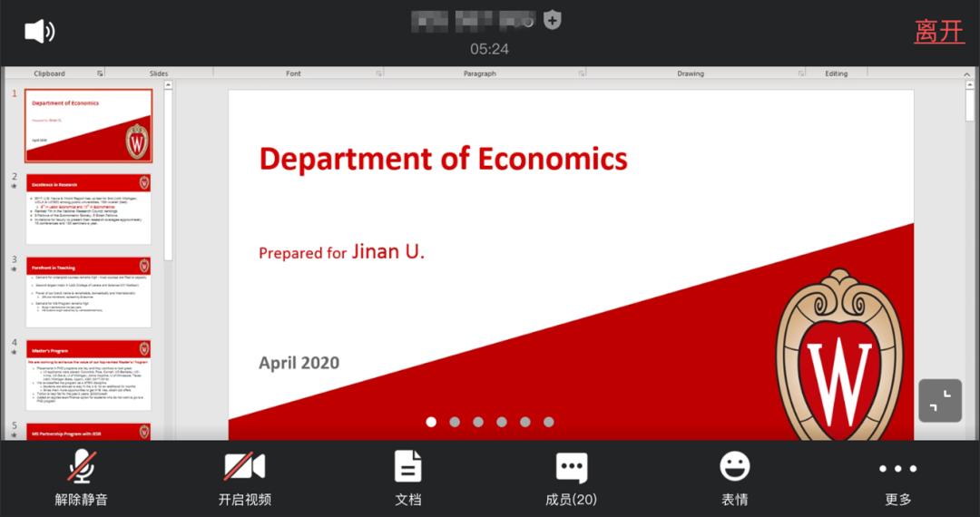Image resolution: width=980 pixels, height=517 pixels.
Task: Leave the meeting via 离开
Action: [939, 31]
